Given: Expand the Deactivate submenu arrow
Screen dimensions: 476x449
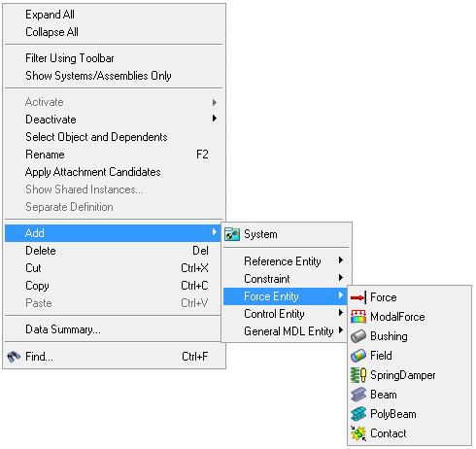Looking at the screenshot, I should pyautogui.click(x=215, y=119).
